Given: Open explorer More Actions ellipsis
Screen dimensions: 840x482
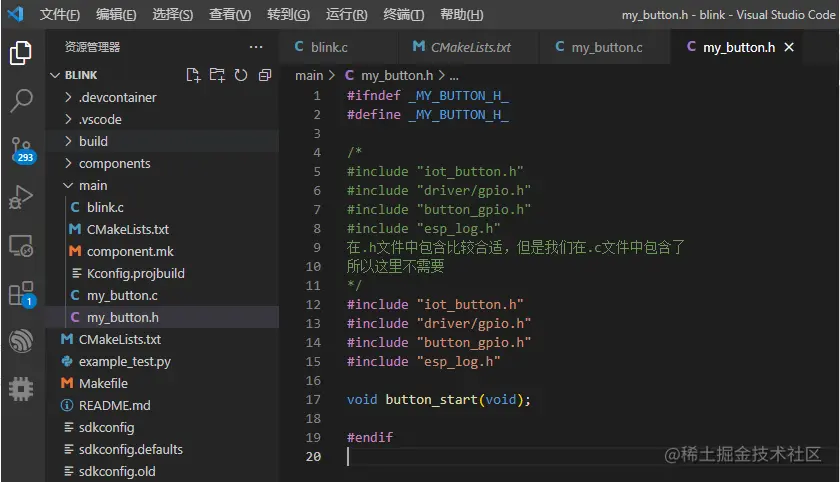Looking at the screenshot, I should (256, 47).
